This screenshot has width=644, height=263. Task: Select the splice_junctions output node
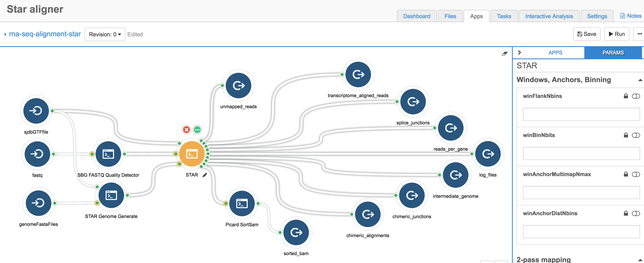click(x=413, y=102)
